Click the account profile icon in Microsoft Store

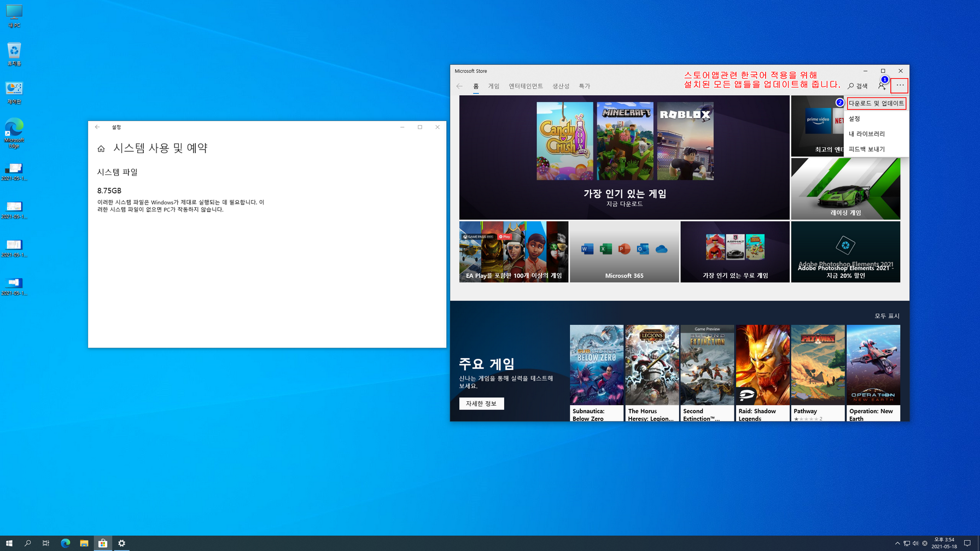pos(882,86)
